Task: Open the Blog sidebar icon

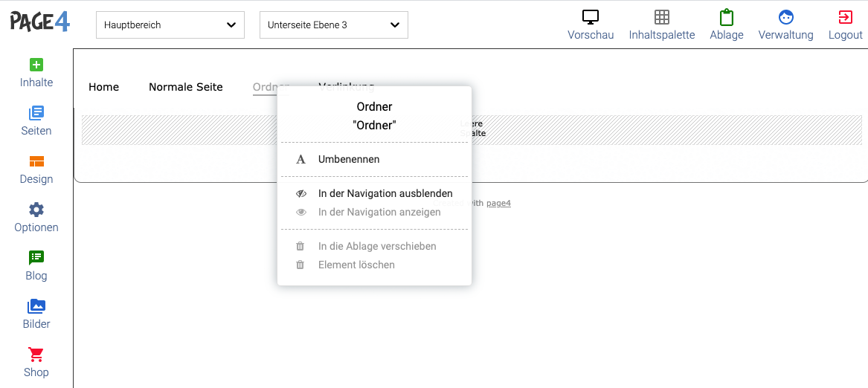Action: (x=36, y=257)
